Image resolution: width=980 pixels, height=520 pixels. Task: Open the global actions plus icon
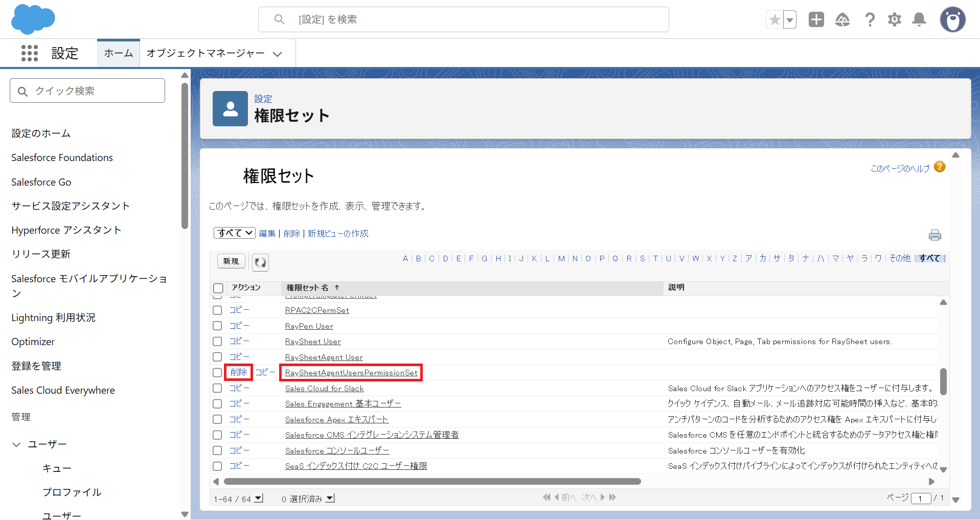816,20
